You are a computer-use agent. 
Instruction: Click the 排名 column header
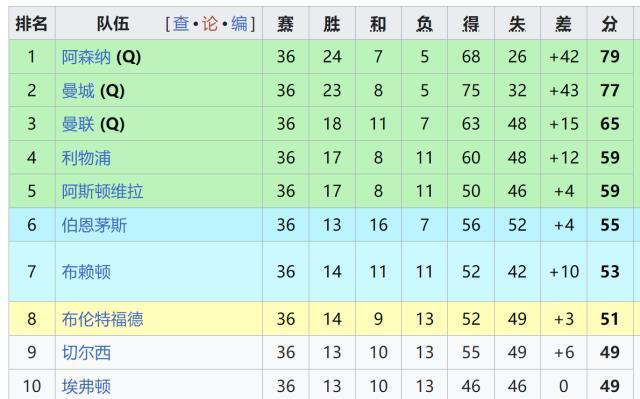(x=32, y=23)
